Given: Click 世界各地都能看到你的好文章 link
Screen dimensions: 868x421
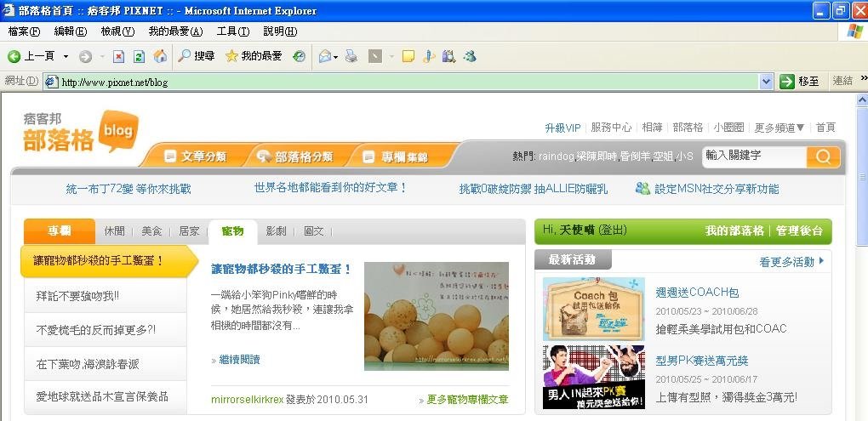Looking at the screenshot, I should (x=331, y=188).
